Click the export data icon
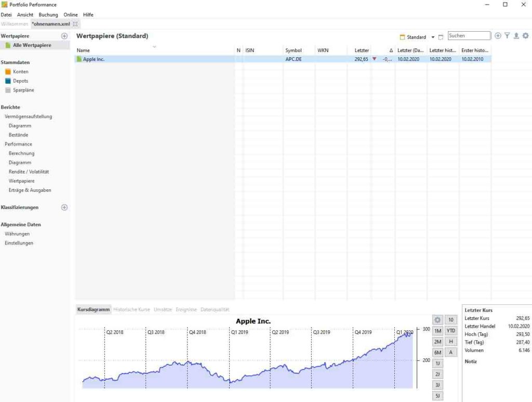532x402 pixels. click(x=516, y=36)
